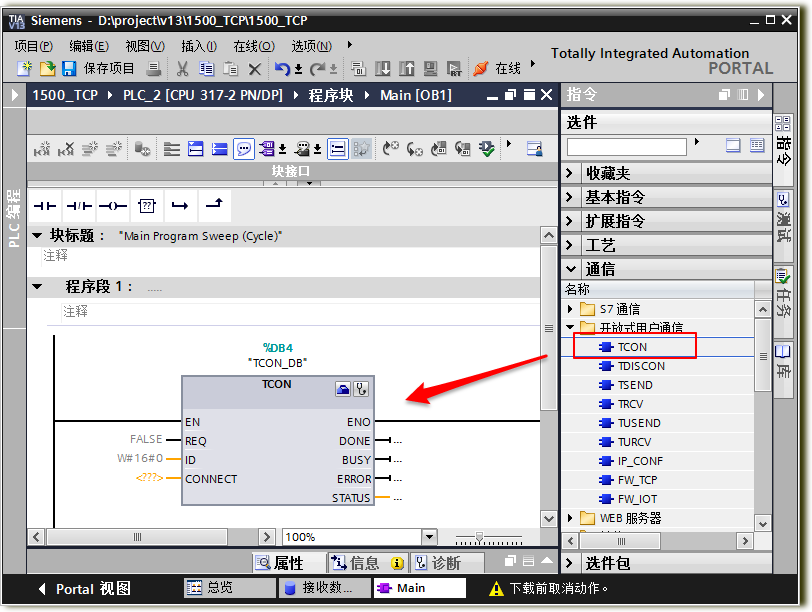Open the 总览 overview taskbar item

tap(229, 588)
